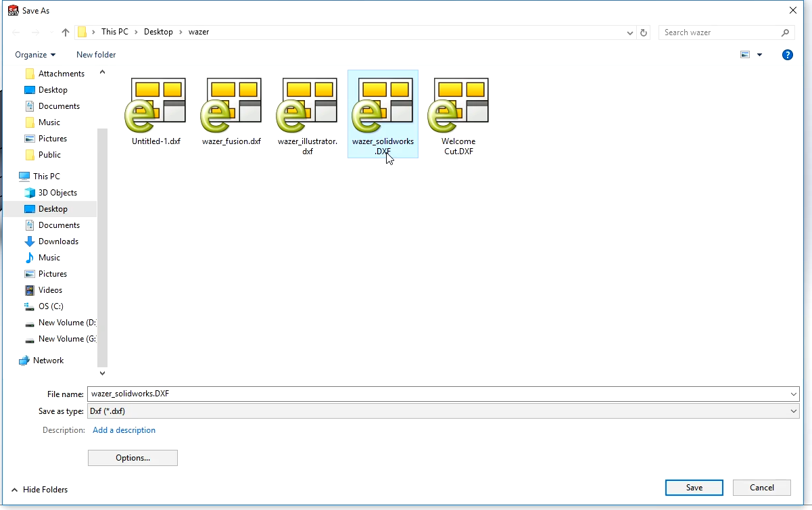Click the File name input field
This screenshot has width=812, height=510.
[x=444, y=394]
